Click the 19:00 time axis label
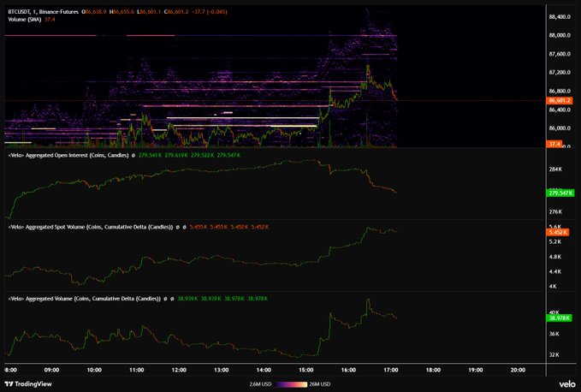The width and height of the screenshot is (581, 392). coord(476,370)
